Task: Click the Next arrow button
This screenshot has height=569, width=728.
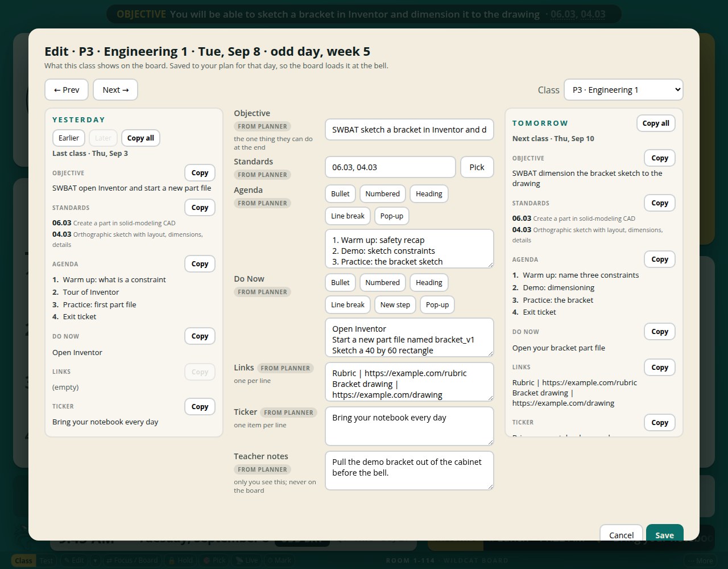Action: tap(115, 90)
